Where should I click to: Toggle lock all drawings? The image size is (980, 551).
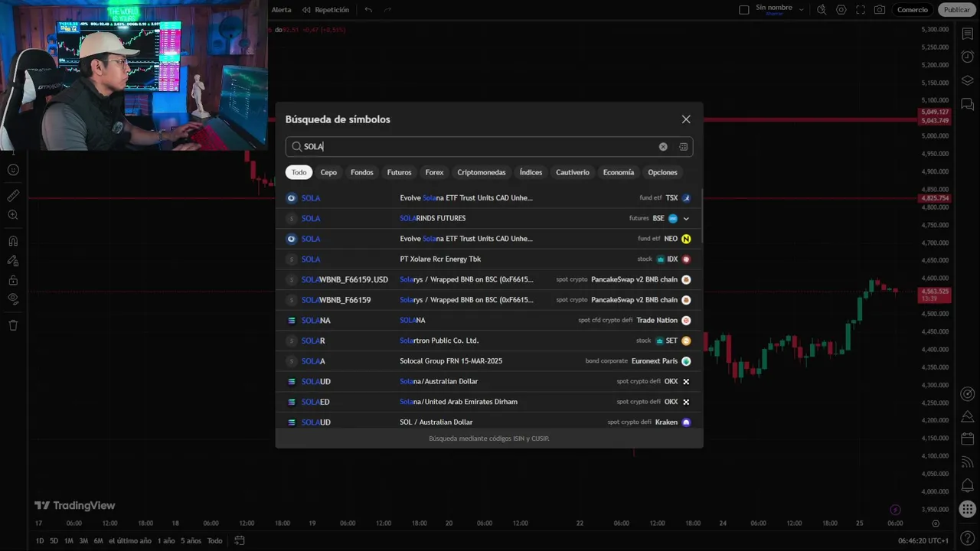click(x=13, y=280)
